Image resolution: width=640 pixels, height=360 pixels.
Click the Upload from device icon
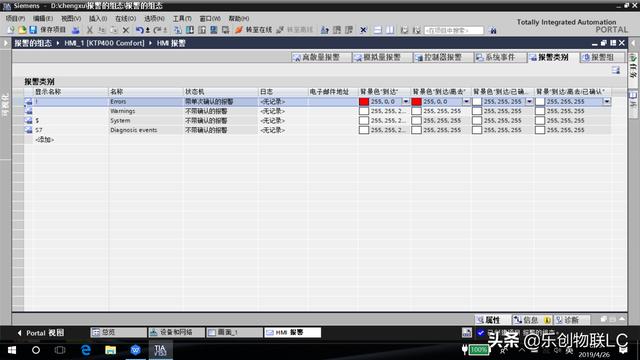tap(202, 30)
